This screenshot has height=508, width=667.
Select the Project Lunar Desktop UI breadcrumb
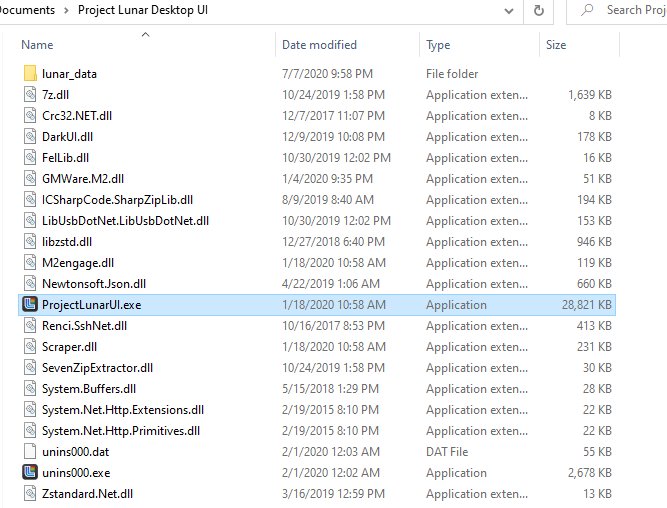tap(143, 10)
